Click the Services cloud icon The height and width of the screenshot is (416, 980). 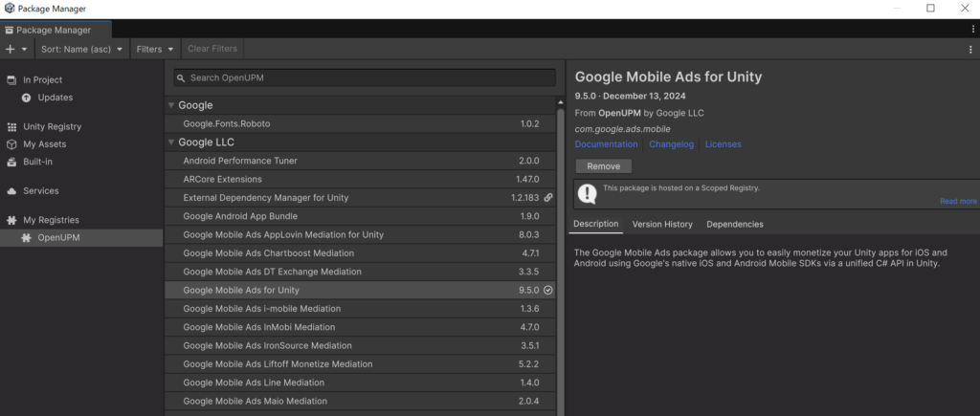[11, 191]
